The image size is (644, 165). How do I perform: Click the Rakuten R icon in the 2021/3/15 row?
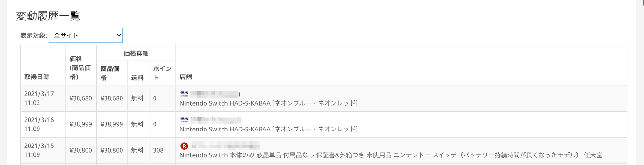click(184, 146)
